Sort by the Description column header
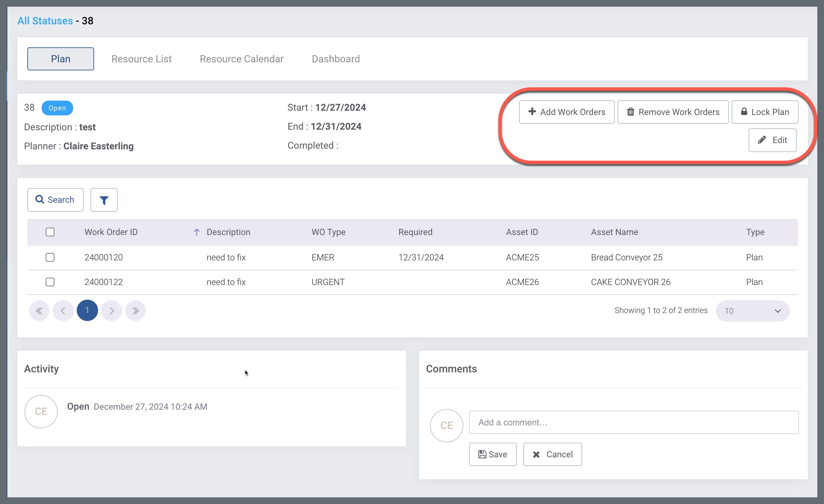The image size is (824, 504). (228, 232)
